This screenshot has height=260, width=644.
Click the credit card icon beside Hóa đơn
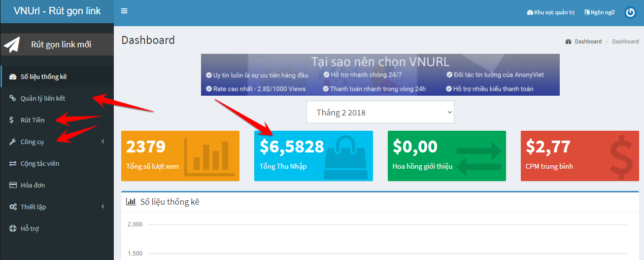click(x=13, y=185)
